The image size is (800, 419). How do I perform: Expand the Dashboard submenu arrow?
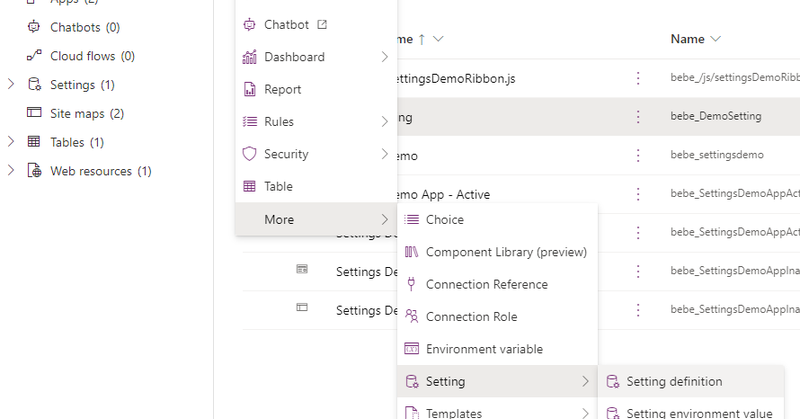[384, 57]
